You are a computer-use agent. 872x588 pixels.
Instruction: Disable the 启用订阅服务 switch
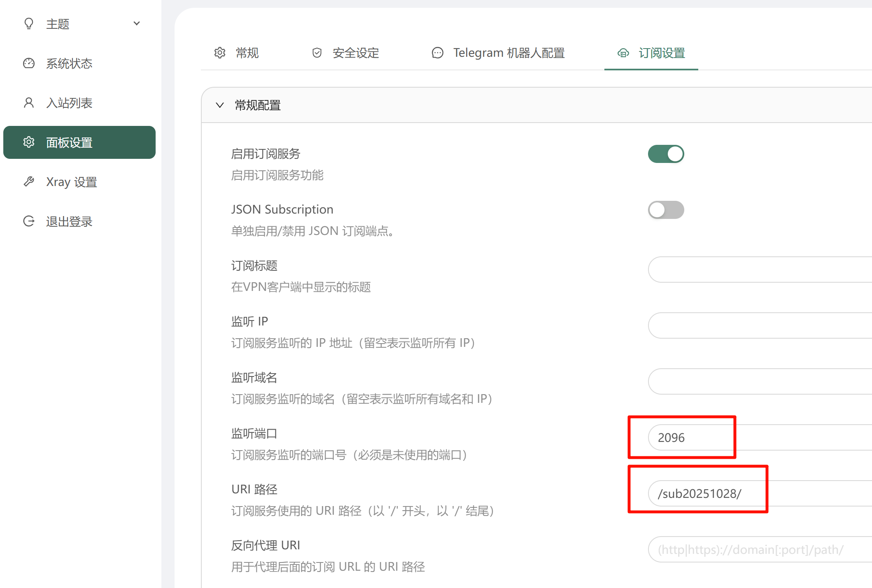point(666,154)
